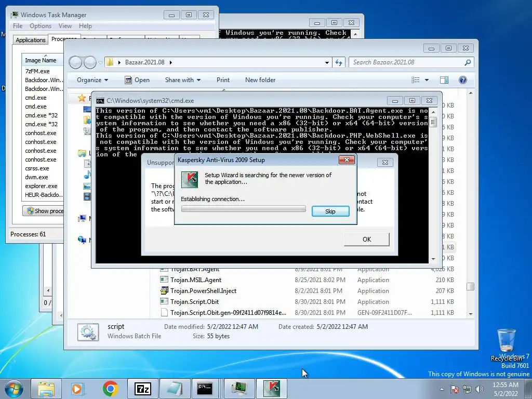This screenshot has width=532, height=399.
Task: Click Bazaar.2021.08 in the address bar
Action: [144, 62]
